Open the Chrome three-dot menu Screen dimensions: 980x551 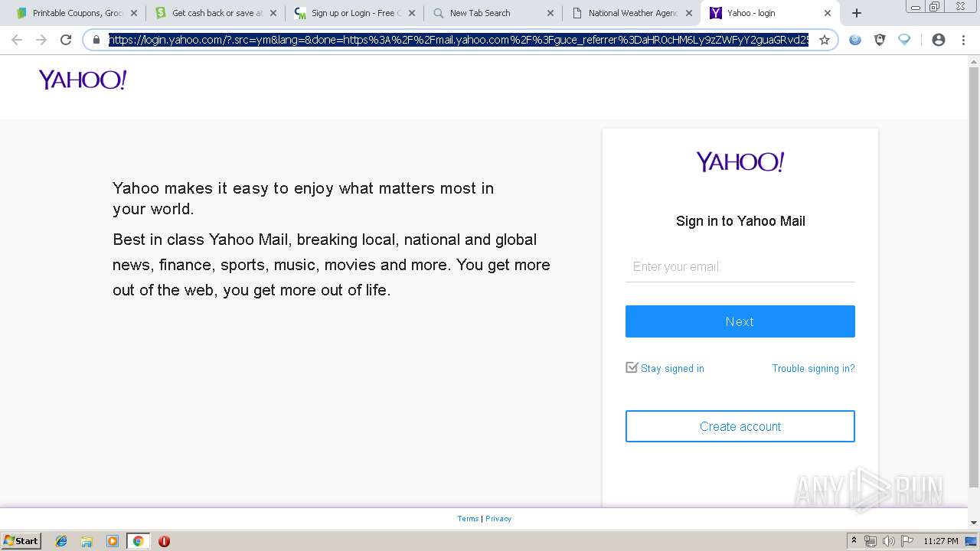tap(963, 40)
